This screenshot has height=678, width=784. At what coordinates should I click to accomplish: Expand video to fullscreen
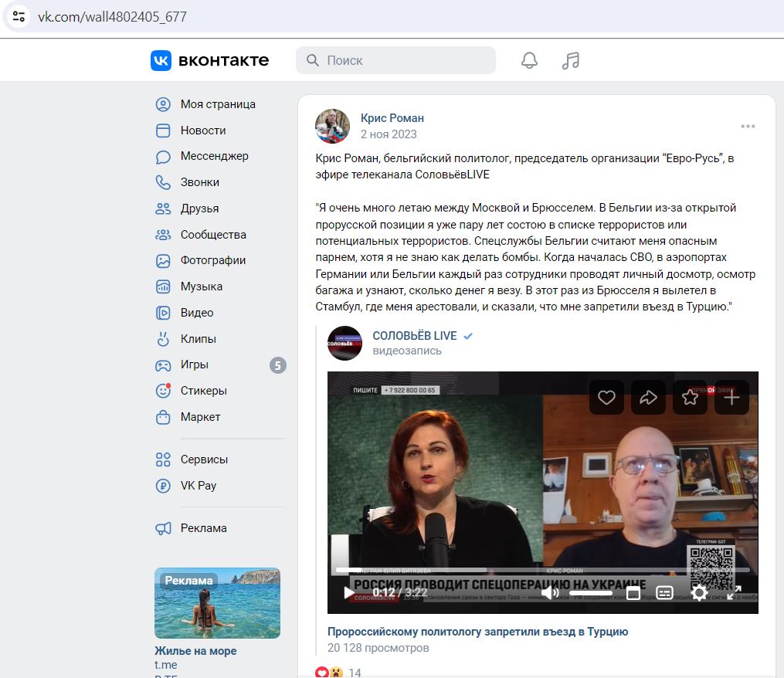(734, 593)
